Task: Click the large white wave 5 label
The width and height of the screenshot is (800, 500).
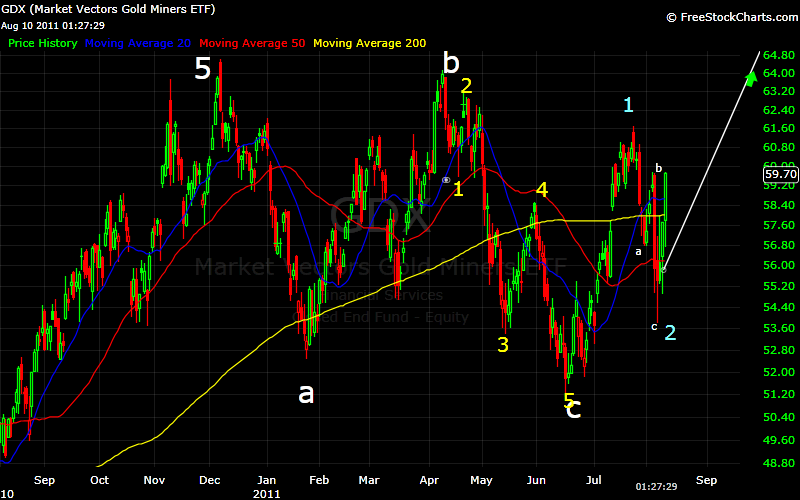Action: (203, 70)
